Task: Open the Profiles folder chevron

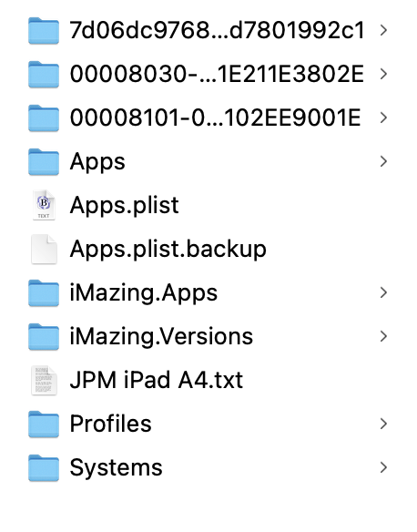Action: pyautogui.click(x=383, y=424)
